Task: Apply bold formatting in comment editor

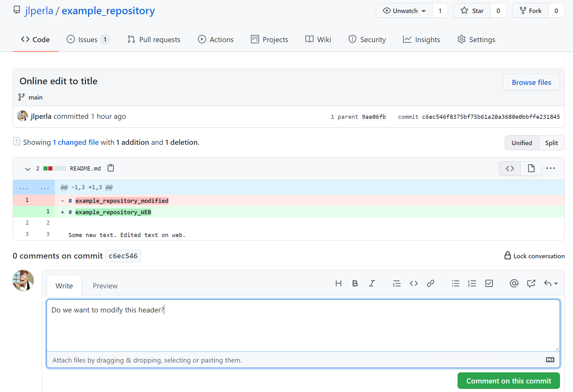Action: [x=355, y=283]
